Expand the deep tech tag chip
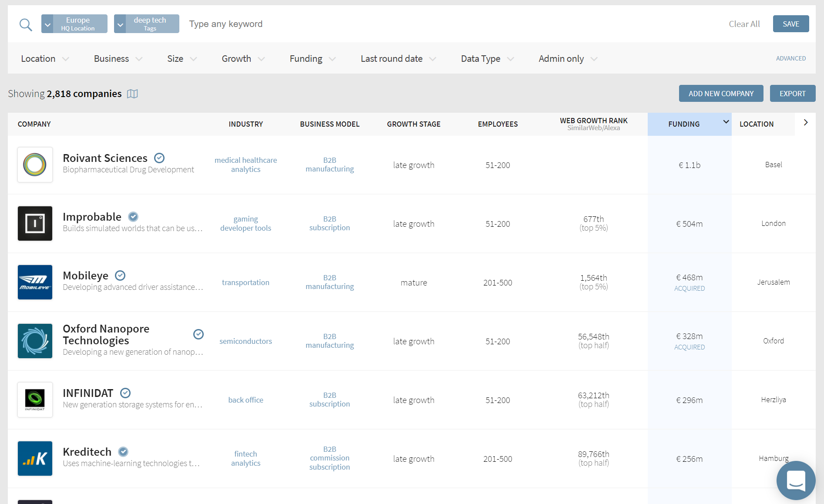Viewport: 824px width, 504px height. (x=121, y=24)
